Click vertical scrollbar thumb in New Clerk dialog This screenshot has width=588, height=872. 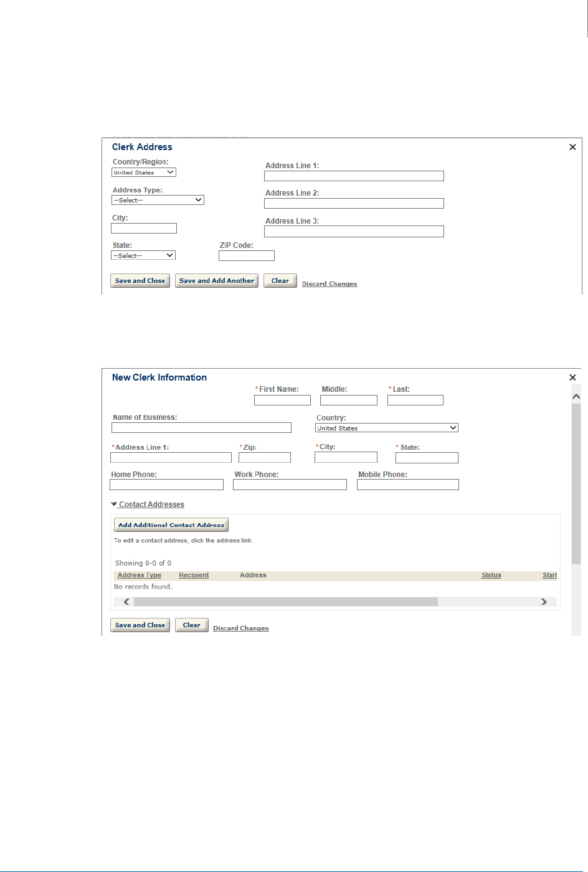[x=576, y=484]
